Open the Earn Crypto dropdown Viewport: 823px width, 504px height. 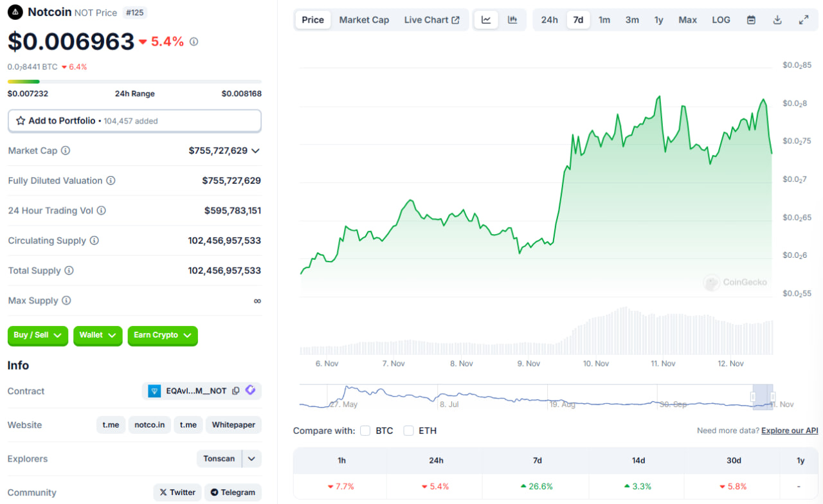[163, 336]
